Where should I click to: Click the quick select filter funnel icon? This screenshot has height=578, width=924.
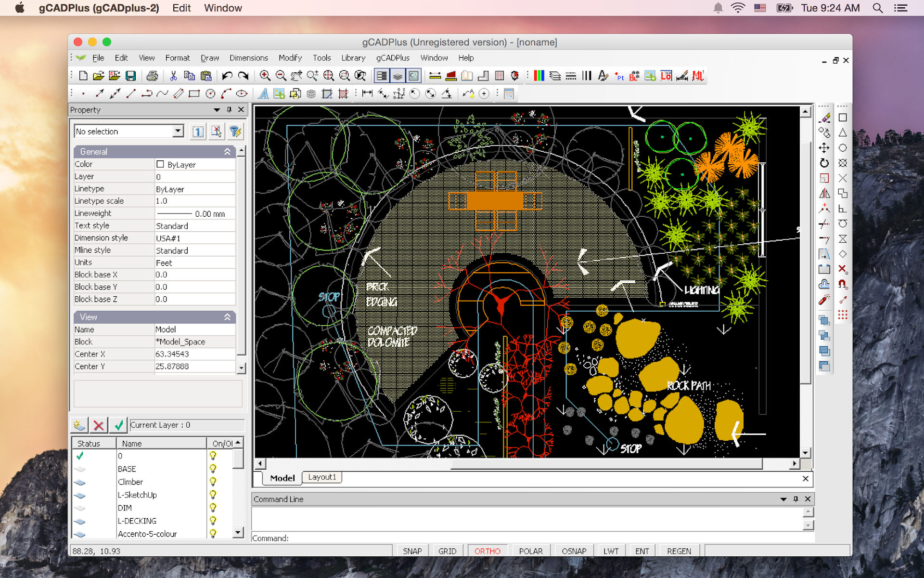point(235,131)
